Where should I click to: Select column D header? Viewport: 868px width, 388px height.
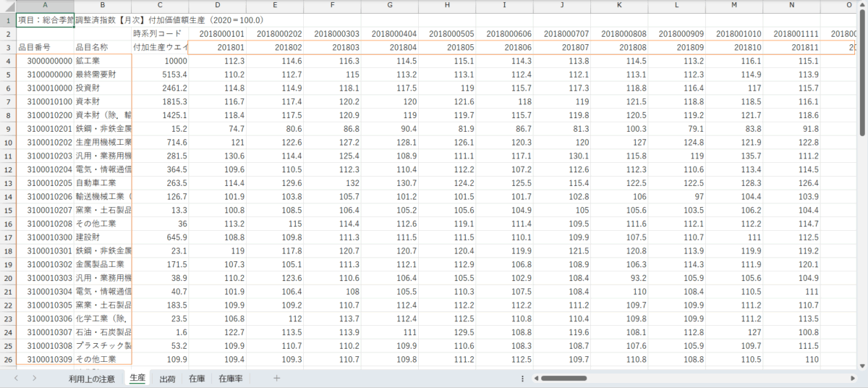tap(217, 7)
